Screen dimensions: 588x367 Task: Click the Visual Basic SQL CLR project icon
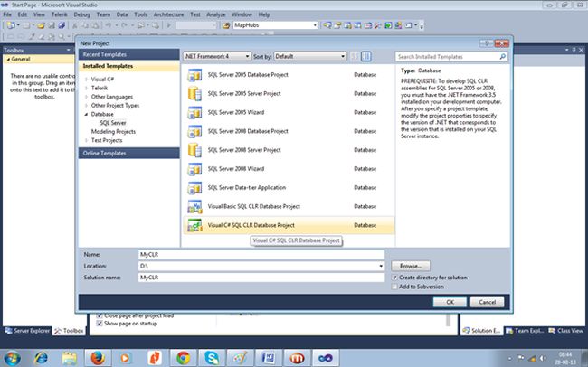tap(194, 206)
